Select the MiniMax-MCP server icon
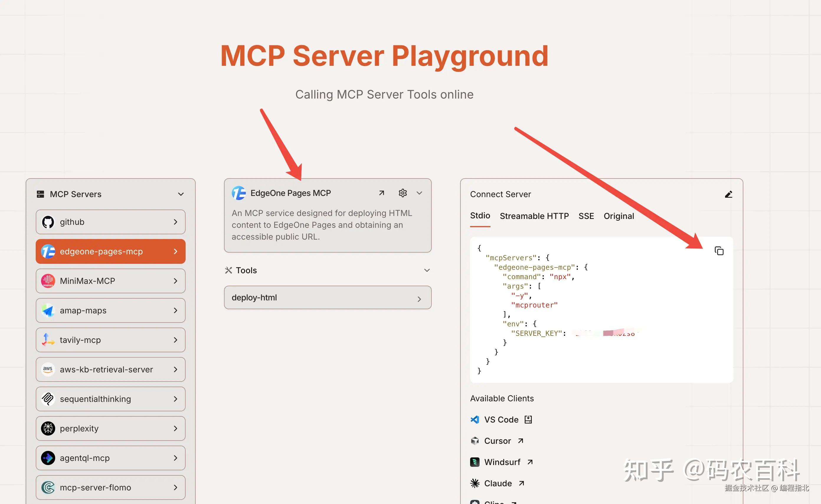 [x=48, y=281]
